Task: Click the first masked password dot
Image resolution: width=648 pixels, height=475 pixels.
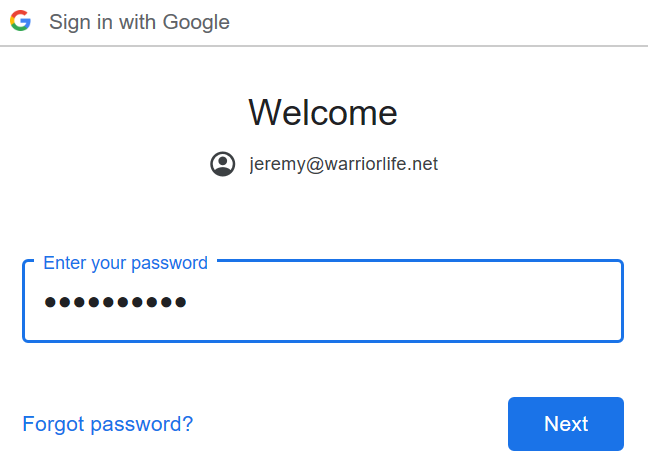Action: pyautogui.click(x=51, y=302)
